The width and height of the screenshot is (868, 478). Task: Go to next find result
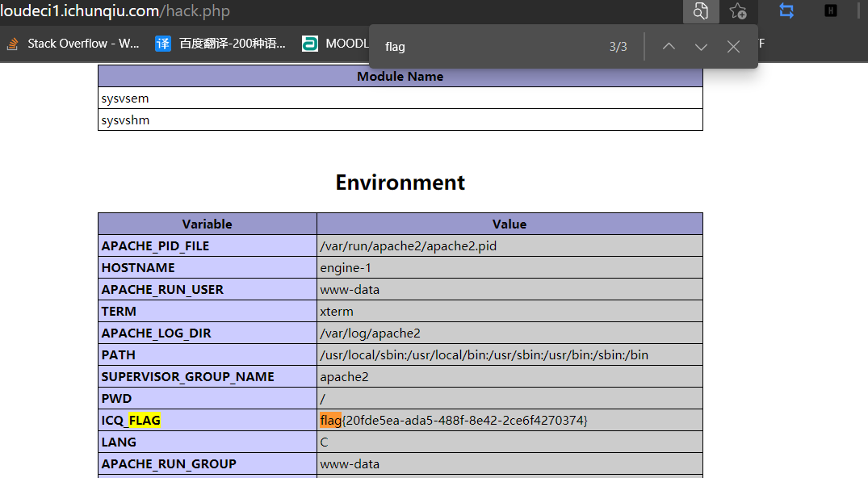pyautogui.click(x=701, y=47)
